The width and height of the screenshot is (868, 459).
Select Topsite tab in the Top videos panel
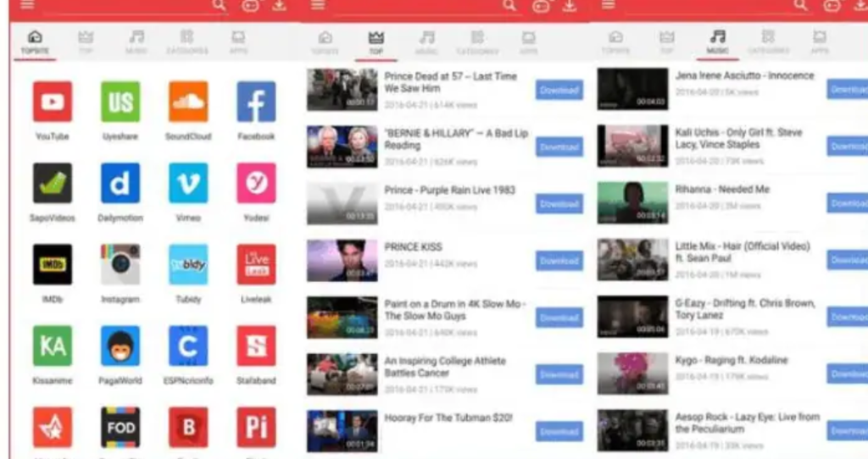tap(325, 43)
